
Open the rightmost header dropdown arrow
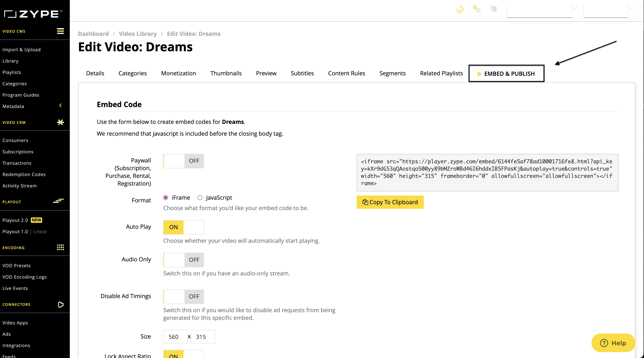[x=631, y=8]
